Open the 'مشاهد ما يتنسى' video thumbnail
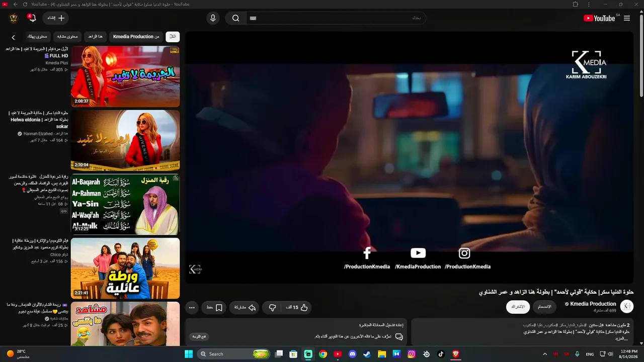644x362 pixels. pos(125,324)
